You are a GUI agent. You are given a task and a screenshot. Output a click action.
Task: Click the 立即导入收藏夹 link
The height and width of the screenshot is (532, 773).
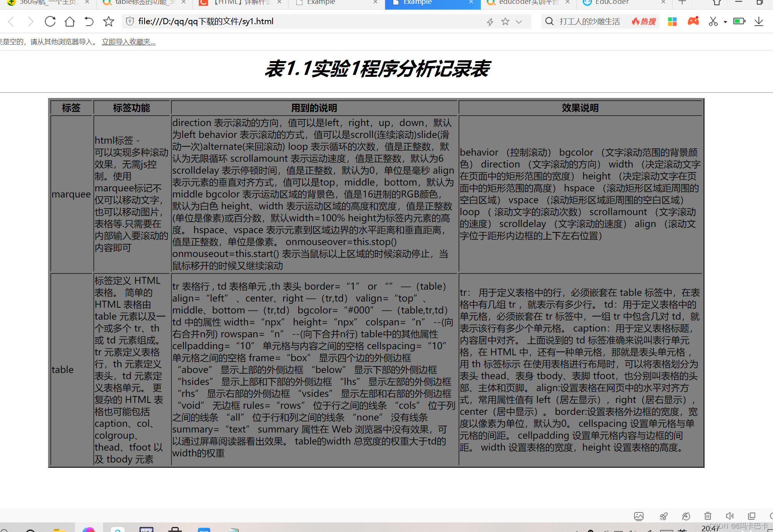pos(128,41)
